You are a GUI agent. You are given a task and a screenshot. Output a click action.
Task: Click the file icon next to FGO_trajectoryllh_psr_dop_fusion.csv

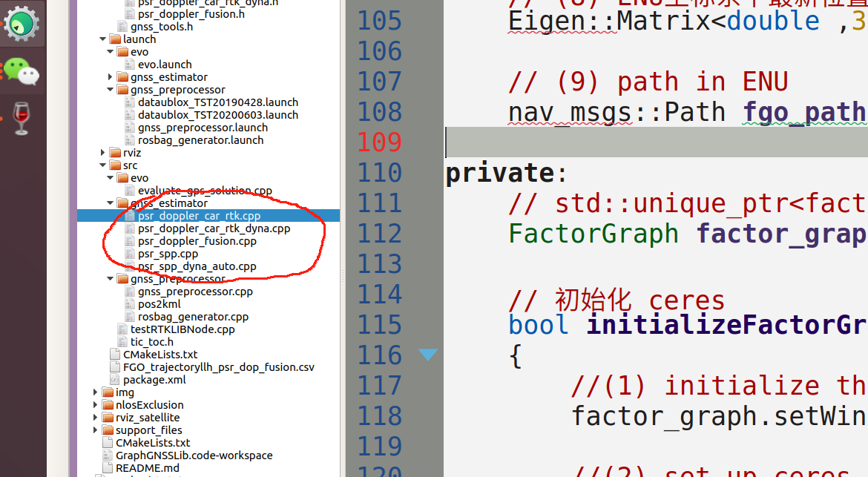[x=115, y=366]
